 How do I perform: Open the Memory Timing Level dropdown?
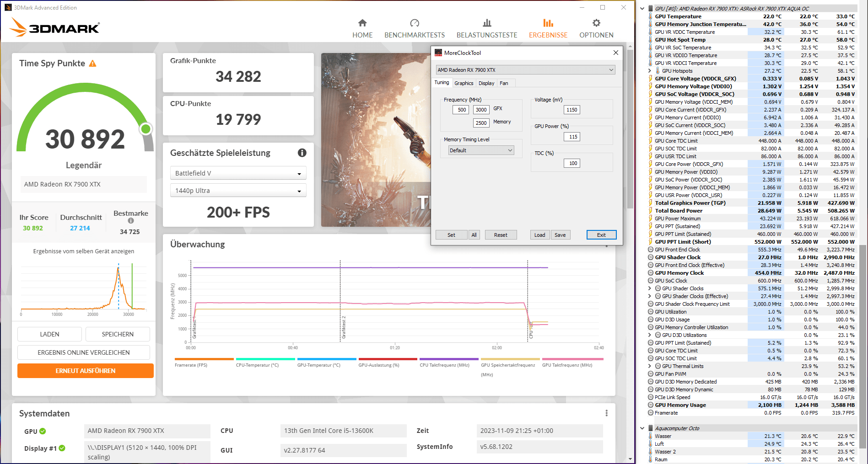click(x=481, y=150)
